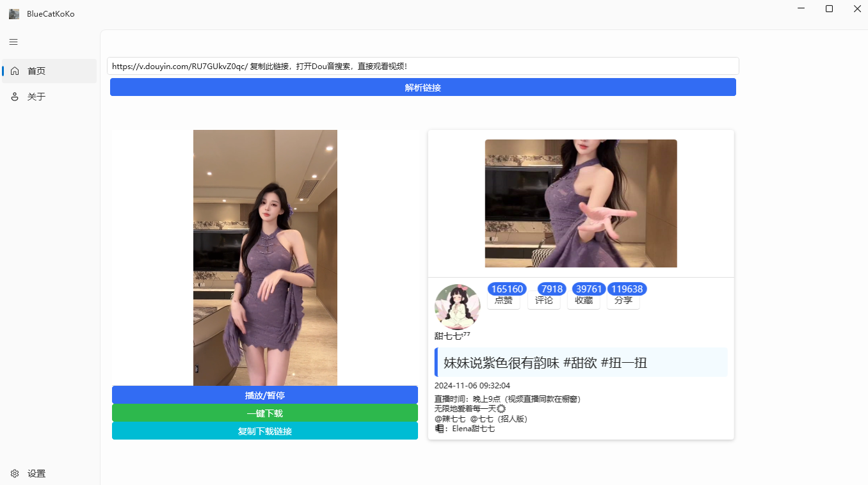868x485 pixels.
Task: Select the 关于 sidebar entry
Action: click(x=35, y=96)
